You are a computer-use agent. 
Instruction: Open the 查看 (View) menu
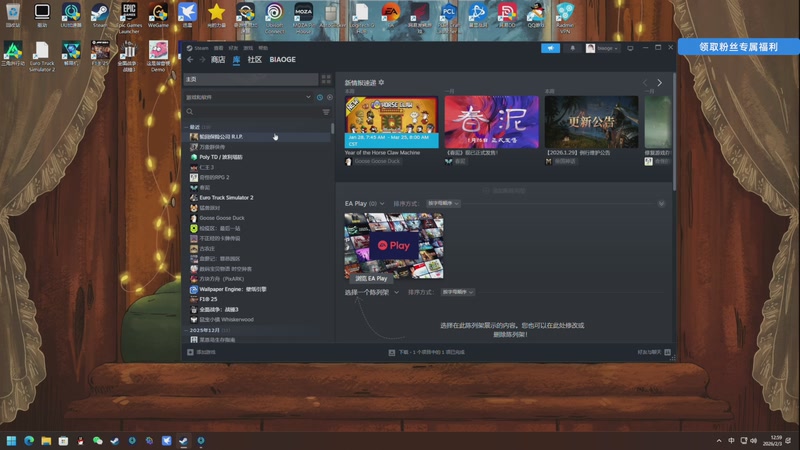click(x=218, y=48)
